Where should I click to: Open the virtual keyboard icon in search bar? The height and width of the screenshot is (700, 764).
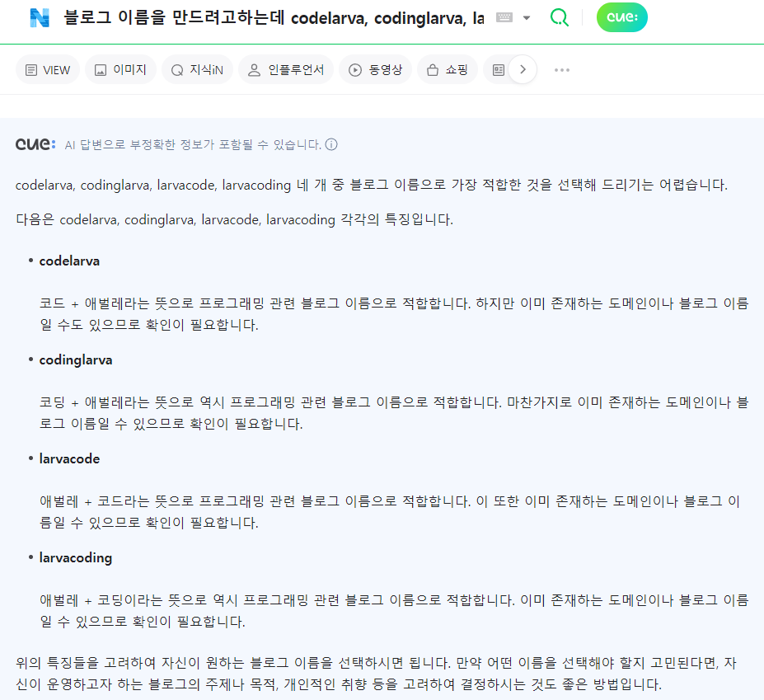pyautogui.click(x=504, y=17)
